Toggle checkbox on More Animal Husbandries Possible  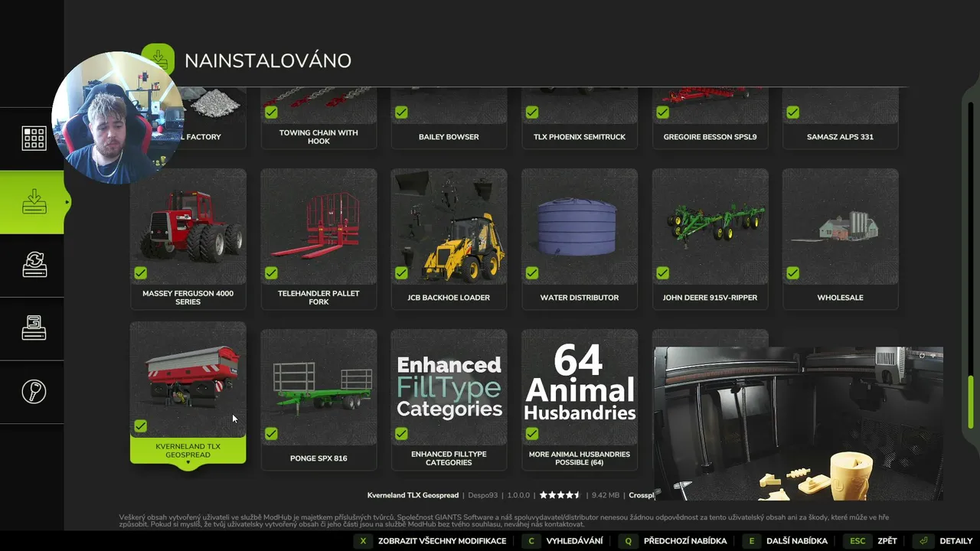(x=532, y=434)
